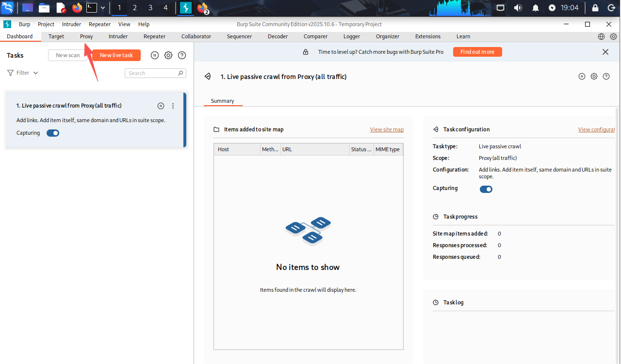The width and height of the screenshot is (621, 364).
Task: Open the Sequencer tab
Action: (x=239, y=36)
